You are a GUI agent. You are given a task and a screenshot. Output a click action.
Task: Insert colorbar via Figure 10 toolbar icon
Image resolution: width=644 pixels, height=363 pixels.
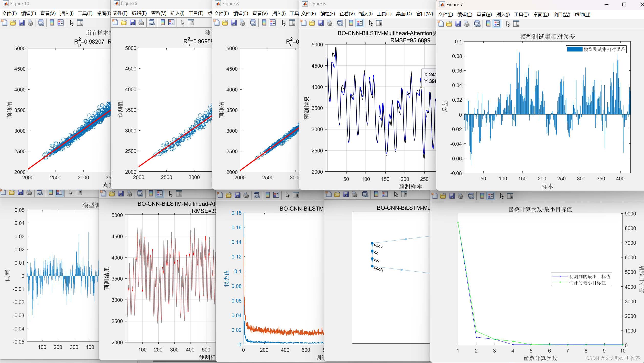click(x=52, y=23)
